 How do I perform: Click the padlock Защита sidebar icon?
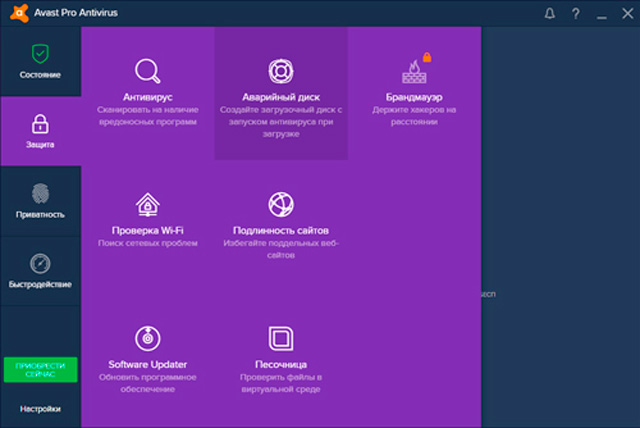40,124
